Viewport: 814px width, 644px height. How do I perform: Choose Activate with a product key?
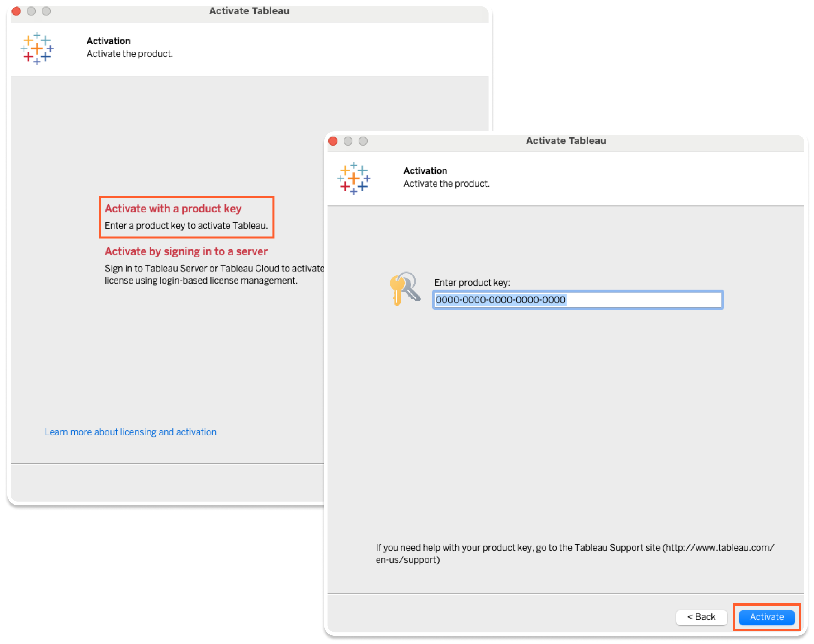[x=173, y=208]
